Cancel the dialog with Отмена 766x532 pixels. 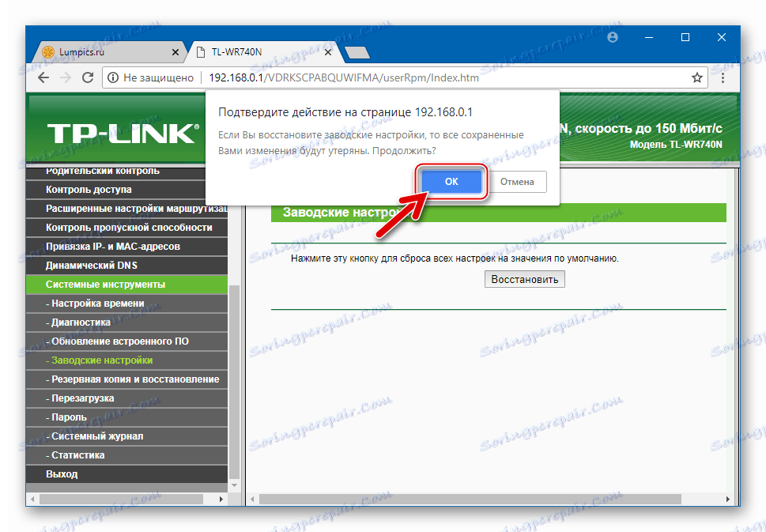coord(517,182)
